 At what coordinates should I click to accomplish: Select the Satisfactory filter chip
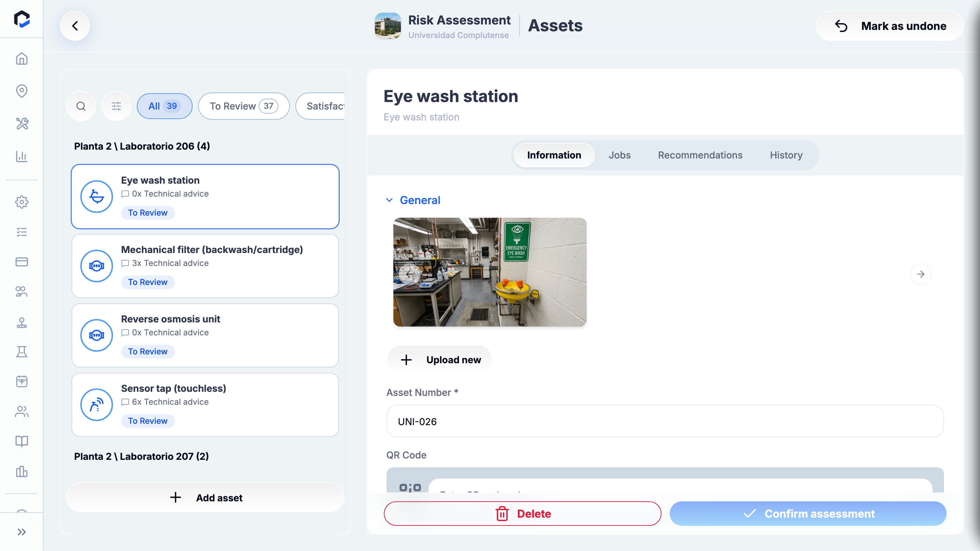pos(320,106)
